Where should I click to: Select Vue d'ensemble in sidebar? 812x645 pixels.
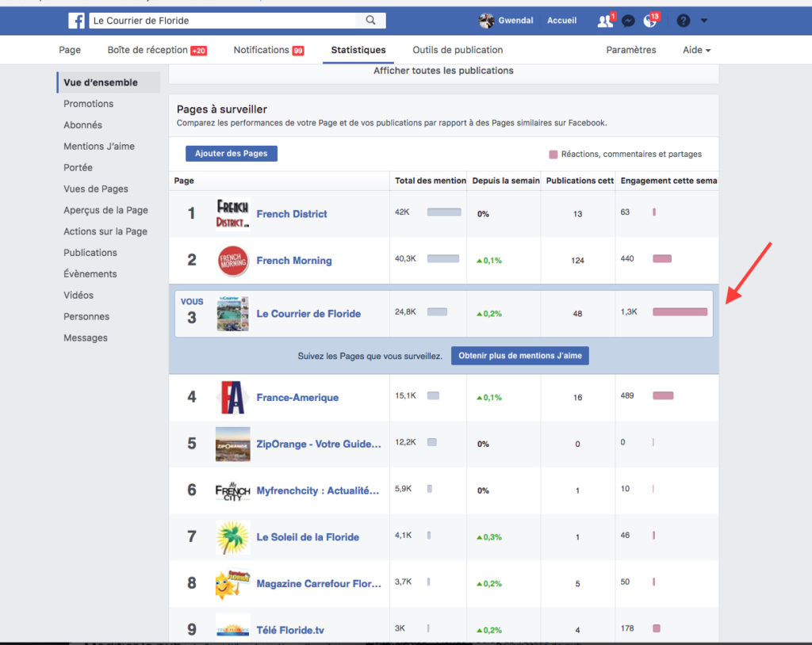point(109,82)
